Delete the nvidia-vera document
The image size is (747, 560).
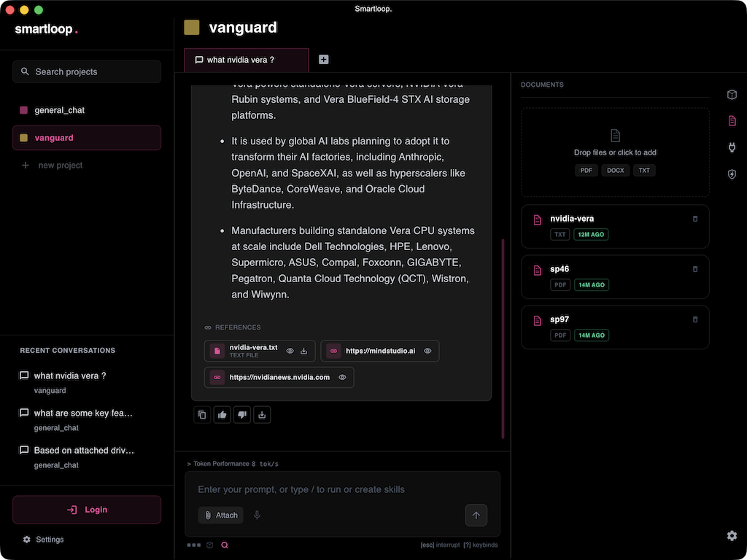695,219
